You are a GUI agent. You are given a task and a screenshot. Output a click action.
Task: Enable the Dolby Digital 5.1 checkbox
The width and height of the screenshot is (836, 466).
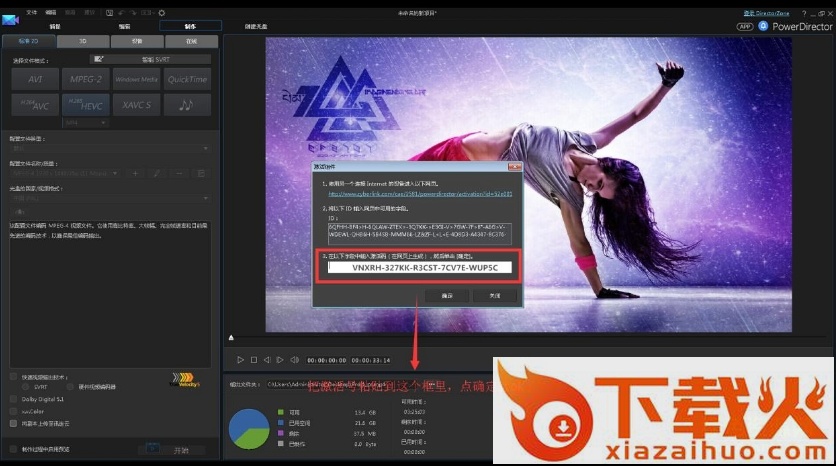(x=12, y=398)
